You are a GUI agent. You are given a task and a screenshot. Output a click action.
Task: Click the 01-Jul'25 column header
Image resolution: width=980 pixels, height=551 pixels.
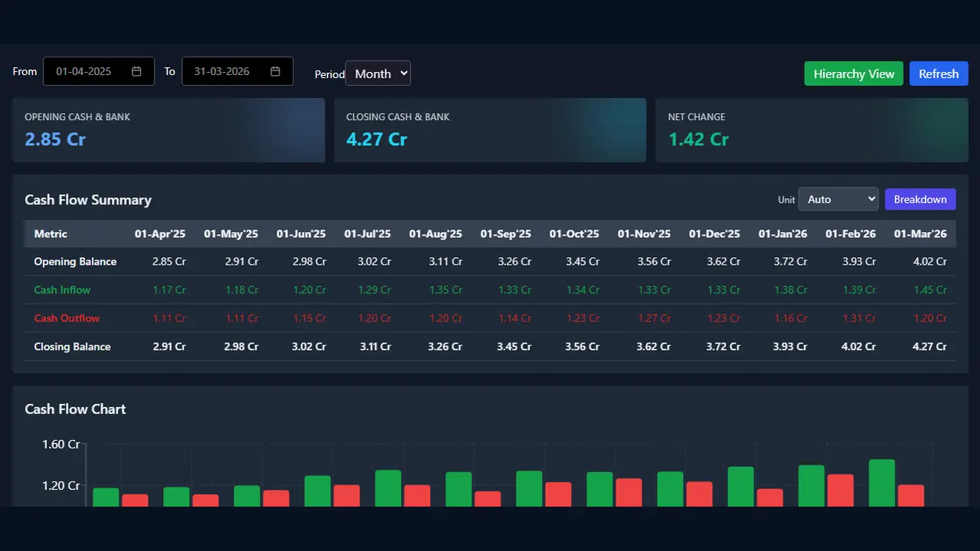tap(367, 233)
